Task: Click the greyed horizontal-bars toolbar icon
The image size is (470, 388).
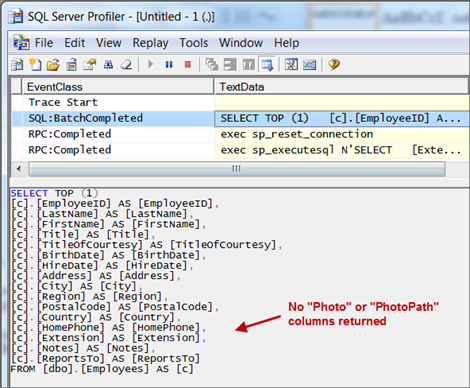Action: click(230, 64)
